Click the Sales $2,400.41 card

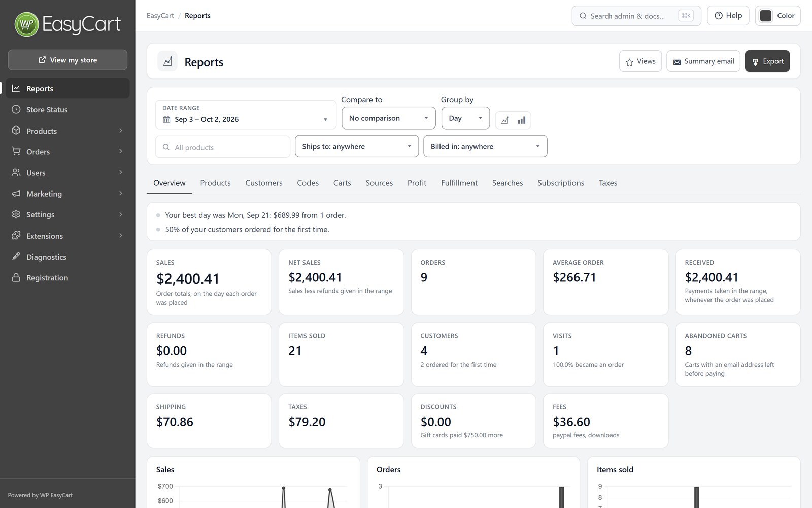[209, 282]
